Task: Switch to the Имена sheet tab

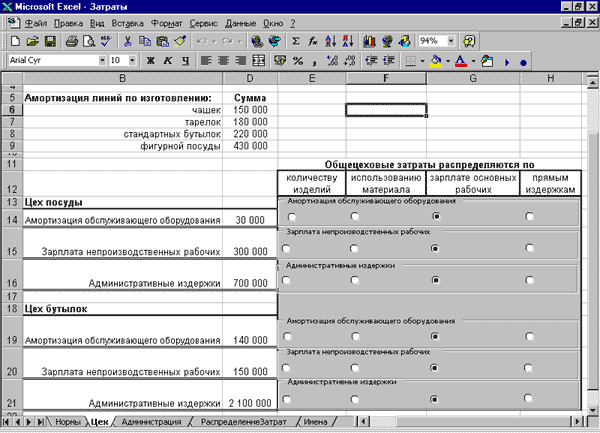Action: [315, 422]
